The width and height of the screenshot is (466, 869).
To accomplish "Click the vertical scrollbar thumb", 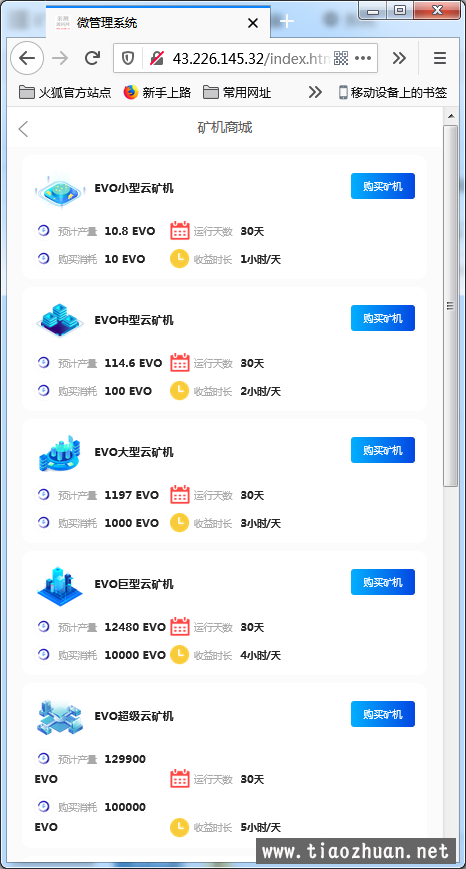I will pos(450,306).
